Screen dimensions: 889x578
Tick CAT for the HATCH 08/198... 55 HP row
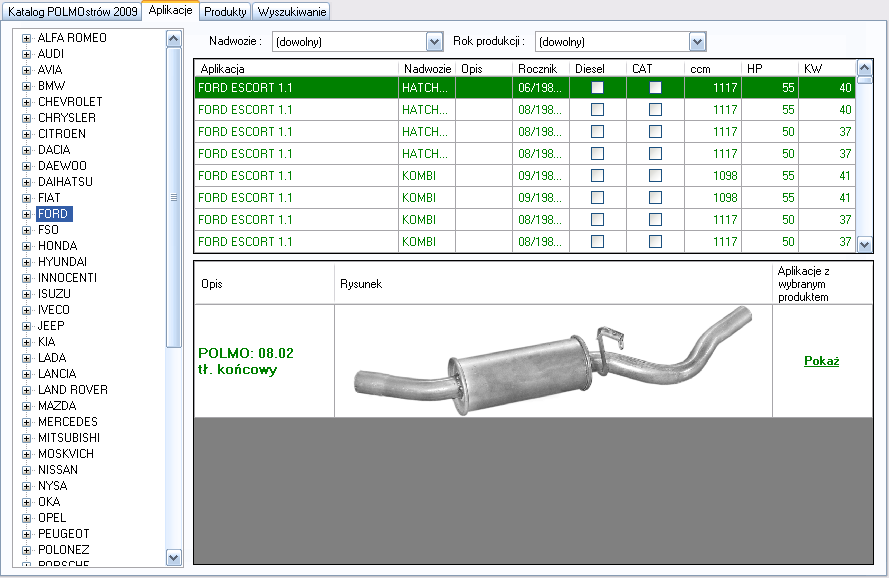(655, 109)
